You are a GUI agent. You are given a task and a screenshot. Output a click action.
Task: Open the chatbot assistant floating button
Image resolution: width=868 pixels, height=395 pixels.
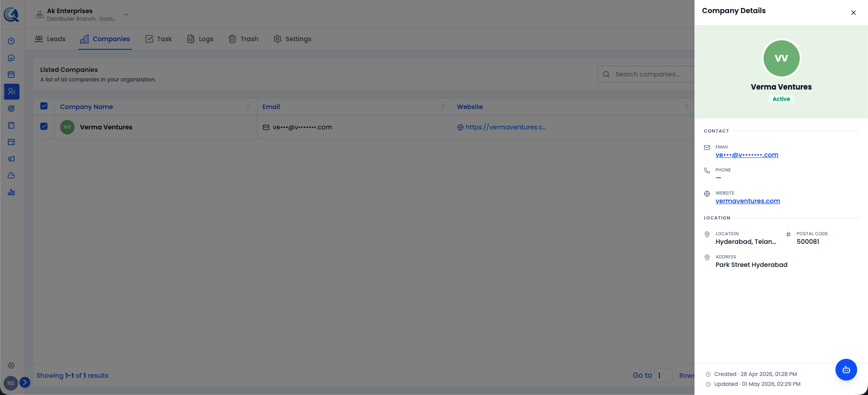click(846, 370)
